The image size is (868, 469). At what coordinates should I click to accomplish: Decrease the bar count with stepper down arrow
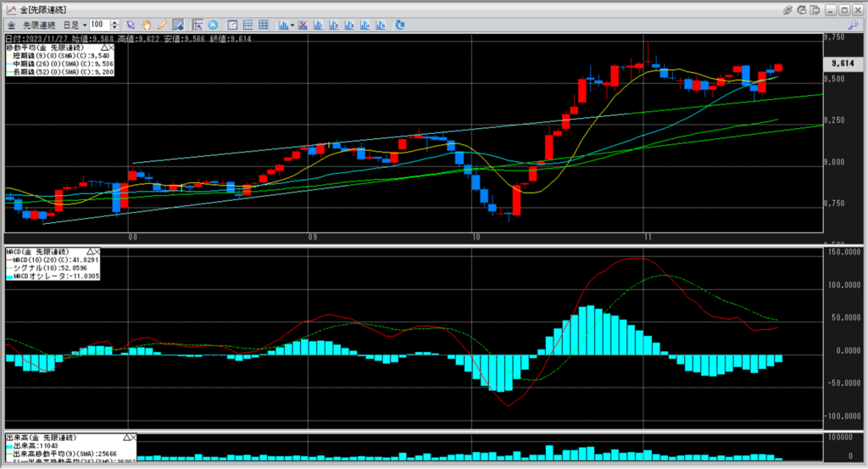(114, 27)
